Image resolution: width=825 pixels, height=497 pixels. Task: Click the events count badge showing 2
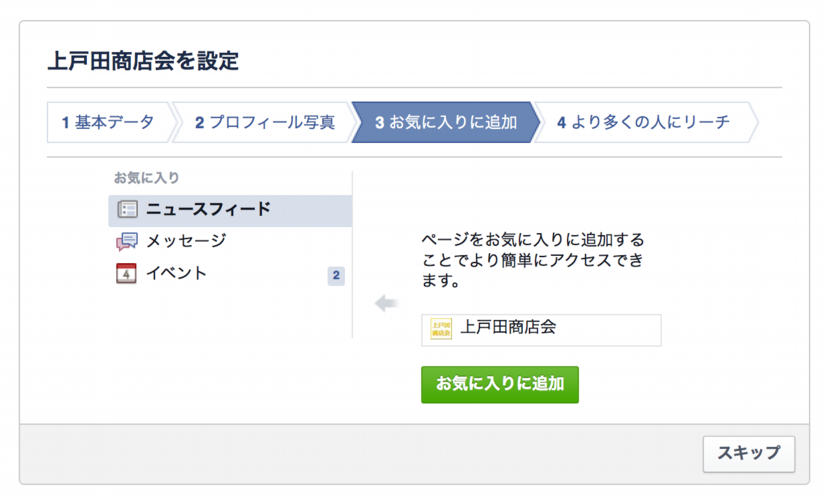point(336,275)
